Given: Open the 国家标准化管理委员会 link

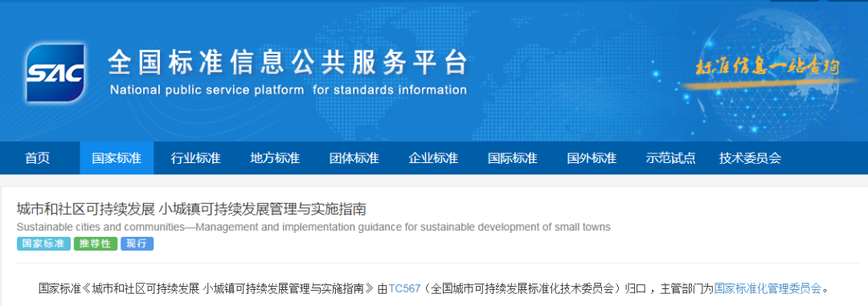Looking at the screenshot, I should [768, 288].
